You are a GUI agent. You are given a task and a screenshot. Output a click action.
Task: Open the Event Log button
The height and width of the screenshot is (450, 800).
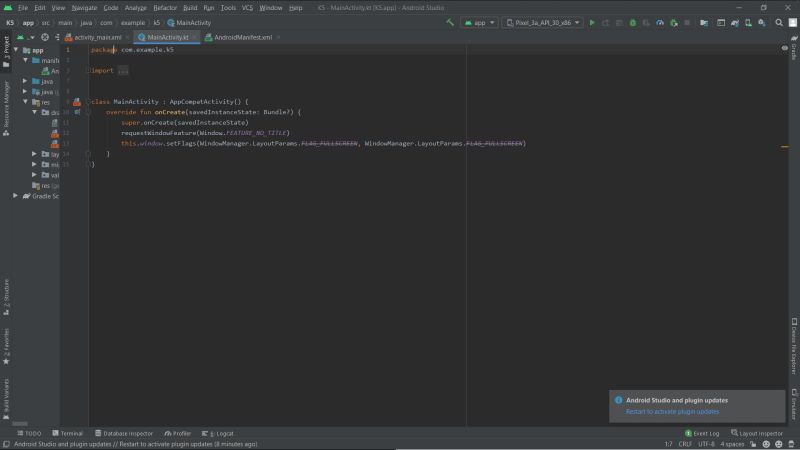(x=702, y=433)
